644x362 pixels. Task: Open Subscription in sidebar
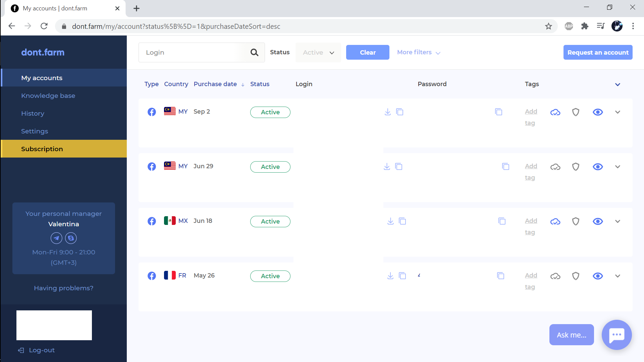coord(64,149)
